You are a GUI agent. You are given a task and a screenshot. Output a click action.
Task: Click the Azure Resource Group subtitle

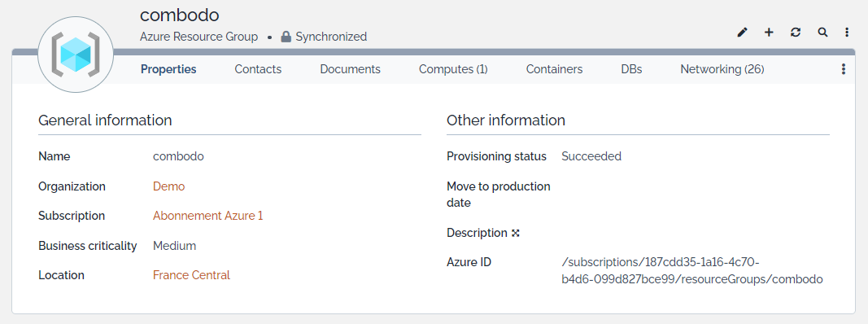198,37
